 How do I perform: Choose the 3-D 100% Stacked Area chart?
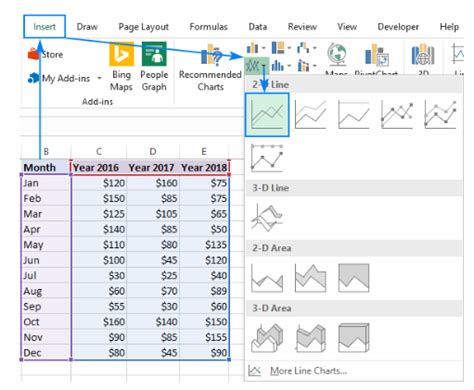[x=354, y=338]
